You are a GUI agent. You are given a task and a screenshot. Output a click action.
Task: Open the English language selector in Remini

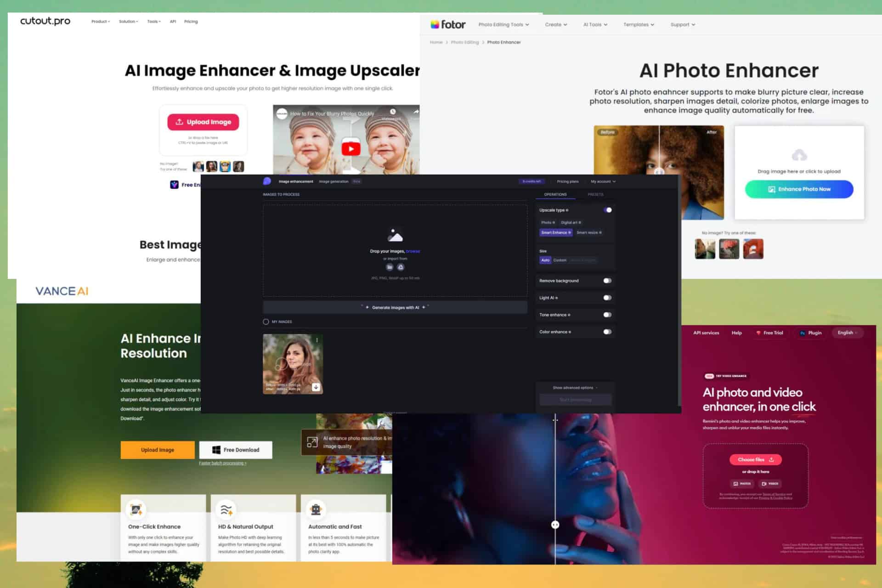(x=848, y=333)
